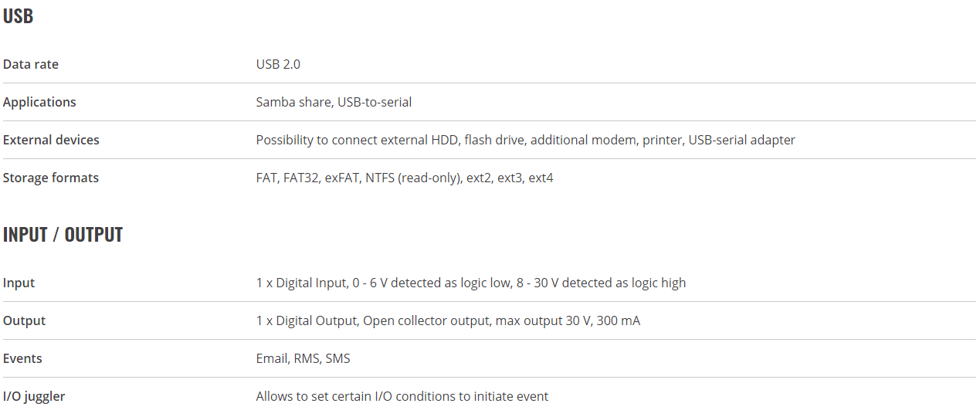Click the INPUT / OUTPUT section heading
This screenshot has height=417, width=980.
point(63,235)
